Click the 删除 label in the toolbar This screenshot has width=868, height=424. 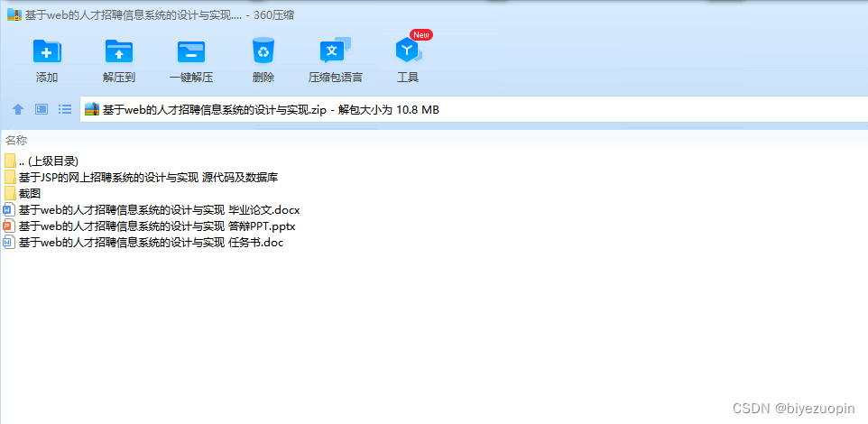tap(263, 78)
